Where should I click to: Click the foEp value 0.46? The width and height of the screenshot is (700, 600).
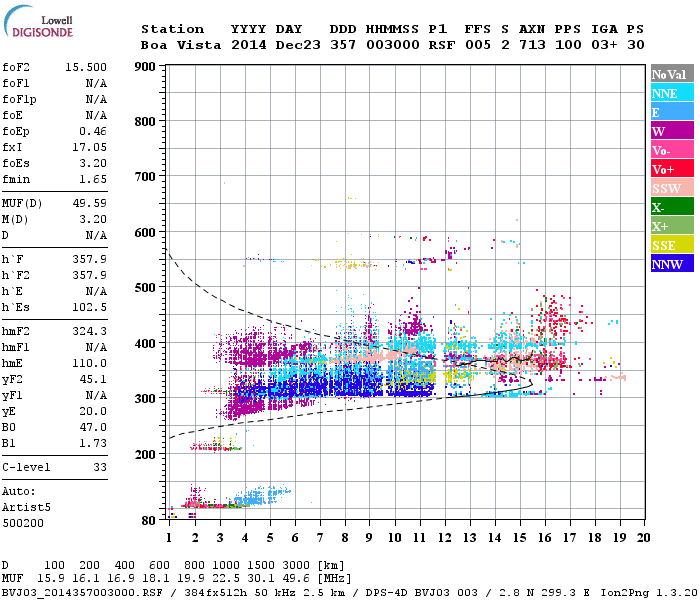click(x=93, y=131)
